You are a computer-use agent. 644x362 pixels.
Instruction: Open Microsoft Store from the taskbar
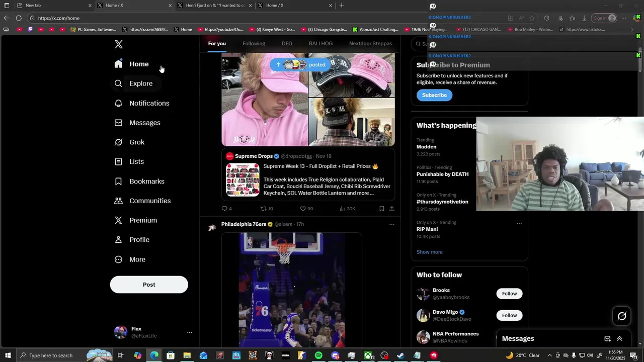pos(171,355)
